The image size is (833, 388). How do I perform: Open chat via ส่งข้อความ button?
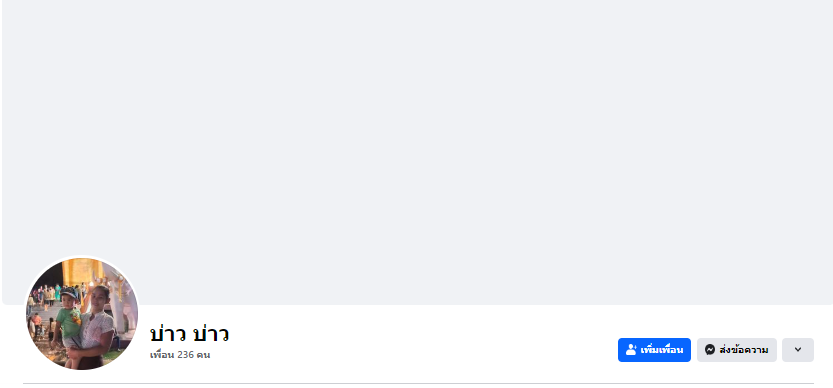click(x=737, y=350)
